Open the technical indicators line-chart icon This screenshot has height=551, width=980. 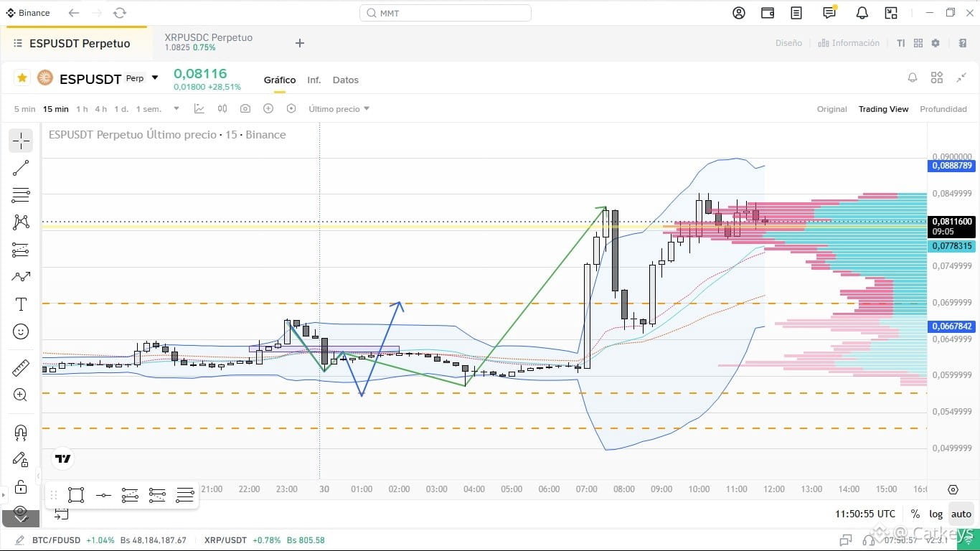[x=199, y=109]
